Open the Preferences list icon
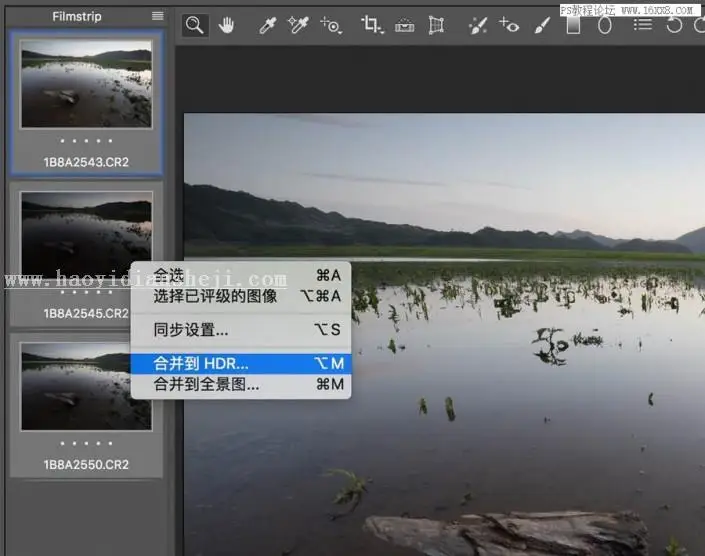705x556 pixels. 643,25
